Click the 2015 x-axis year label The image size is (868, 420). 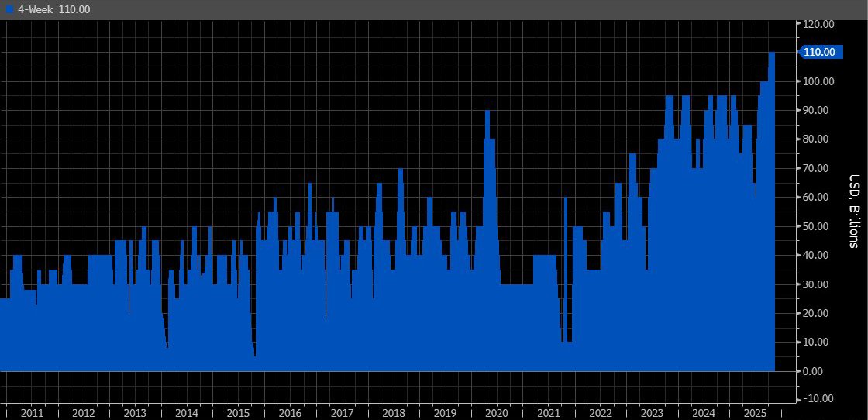coord(238,413)
